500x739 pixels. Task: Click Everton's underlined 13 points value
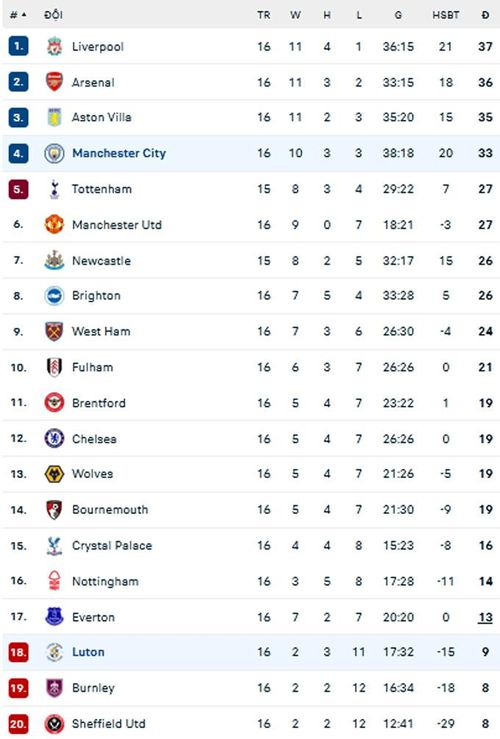485,617
